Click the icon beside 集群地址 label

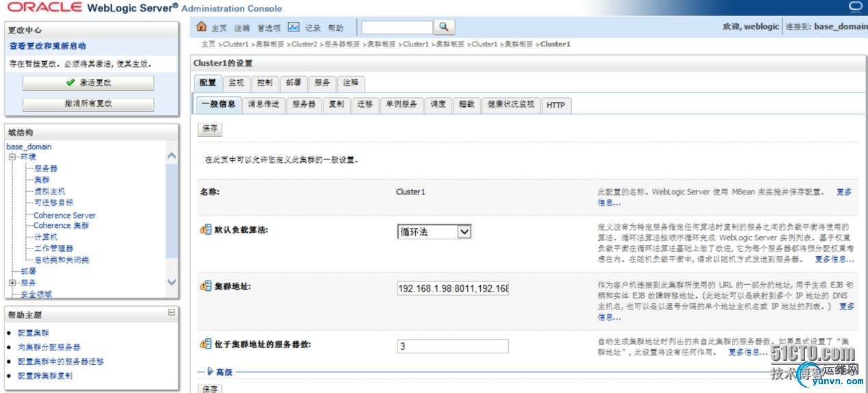206,286
